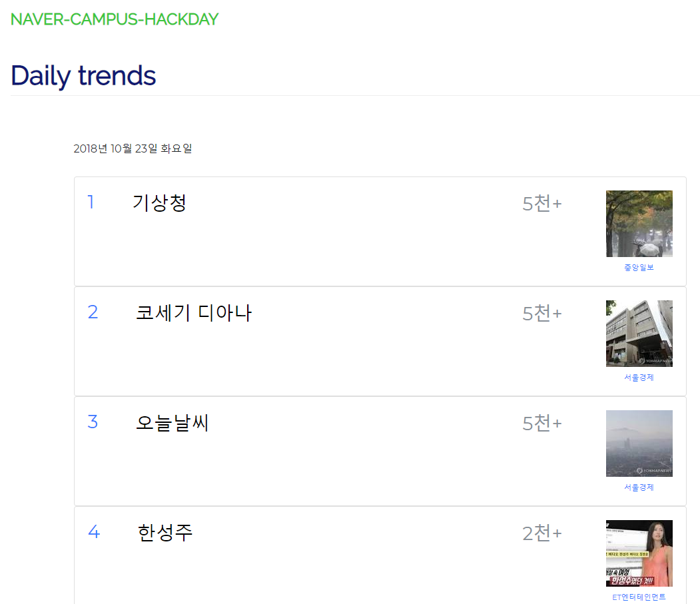Viewport: 700px width, 604px height.
Task: Click the rank number 2 next to 코세기 디아나
Action: [93, 311]
